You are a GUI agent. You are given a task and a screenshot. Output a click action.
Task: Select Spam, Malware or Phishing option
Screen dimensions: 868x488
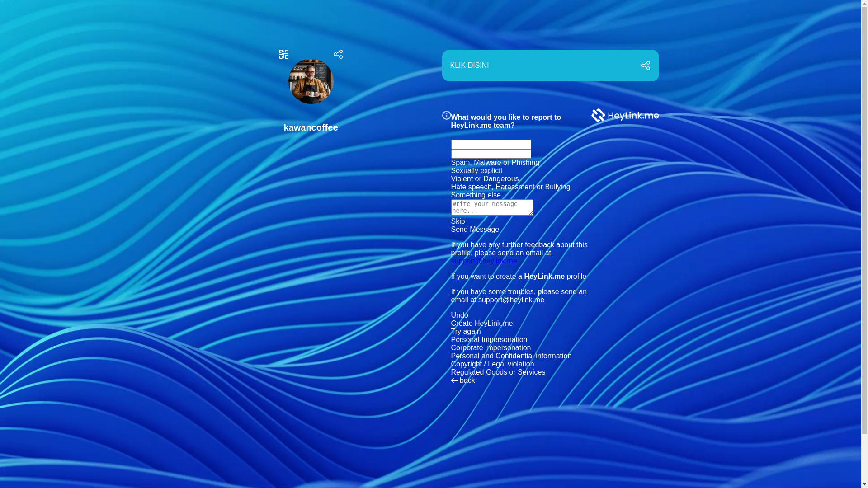tap(495, 163)
